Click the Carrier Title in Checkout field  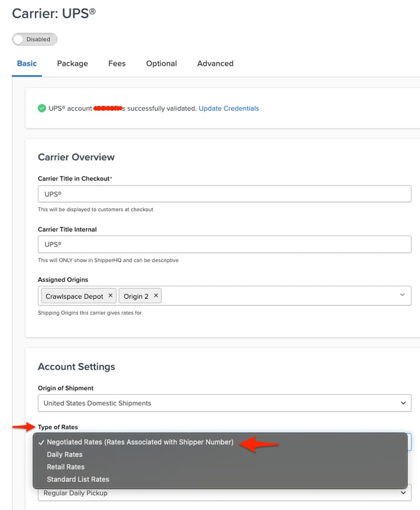(x=223, y=194)
